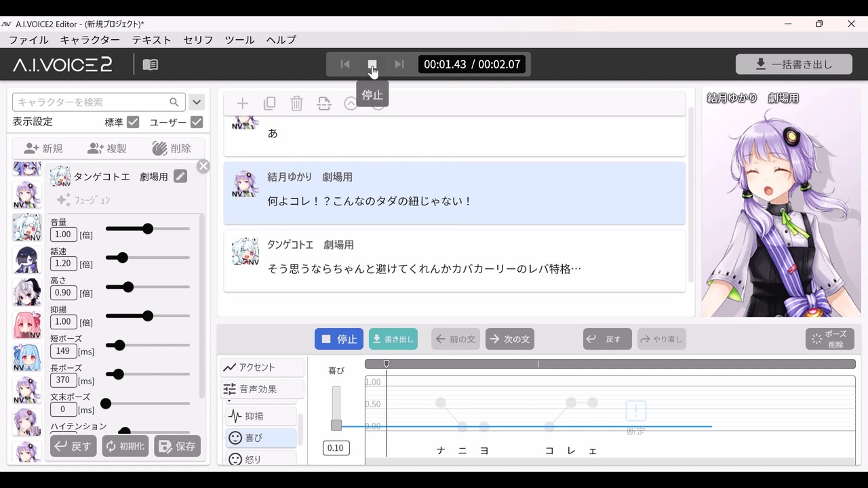Click the ポーズ削除 button

[x=830, y=339]
